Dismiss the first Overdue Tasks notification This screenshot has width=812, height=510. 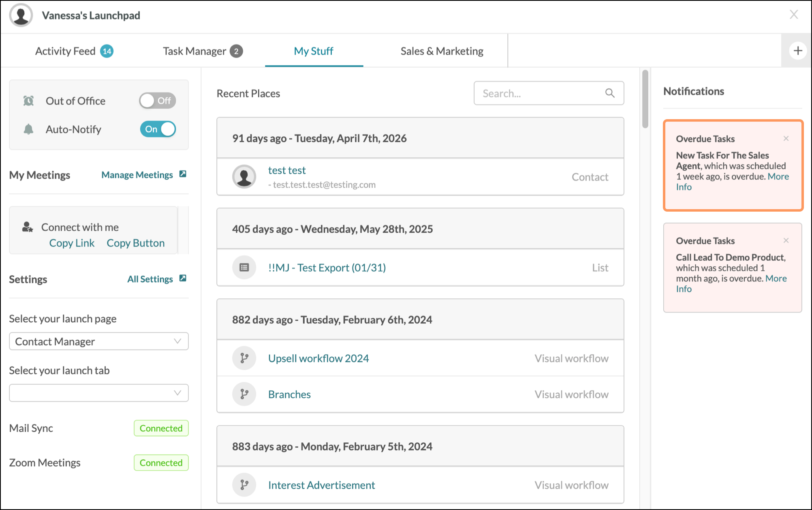[786, 138]
